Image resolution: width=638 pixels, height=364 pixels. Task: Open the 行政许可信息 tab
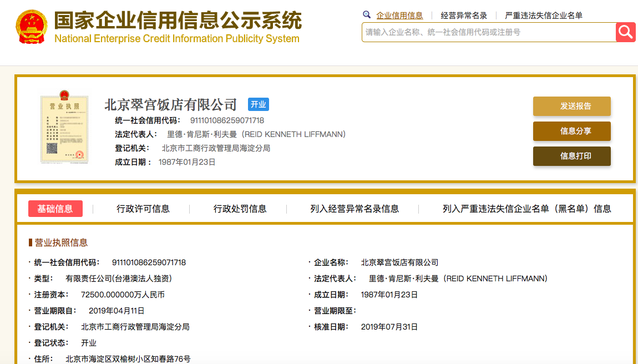tap(143, 209)
